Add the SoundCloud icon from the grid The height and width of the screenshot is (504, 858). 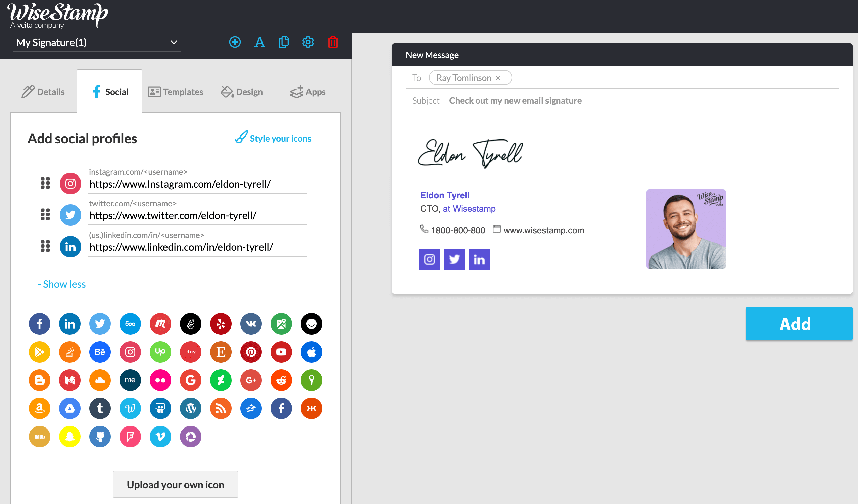(100, 380)
